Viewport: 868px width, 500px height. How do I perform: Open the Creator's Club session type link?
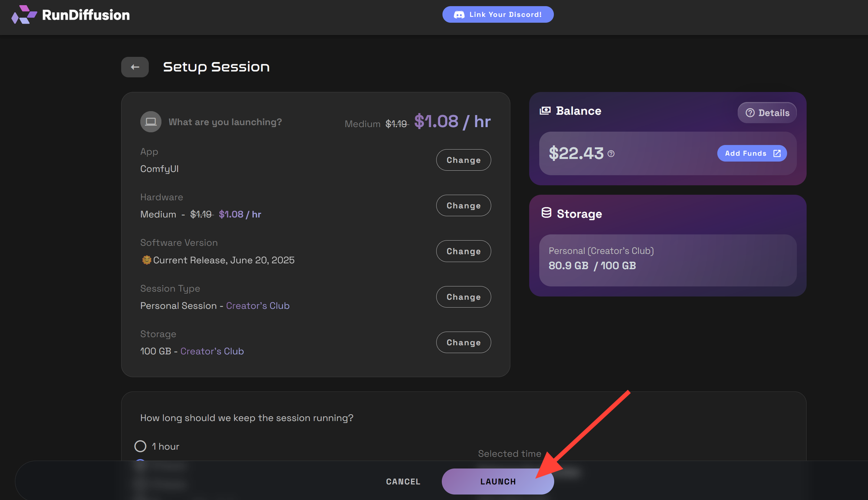(258, 306)
